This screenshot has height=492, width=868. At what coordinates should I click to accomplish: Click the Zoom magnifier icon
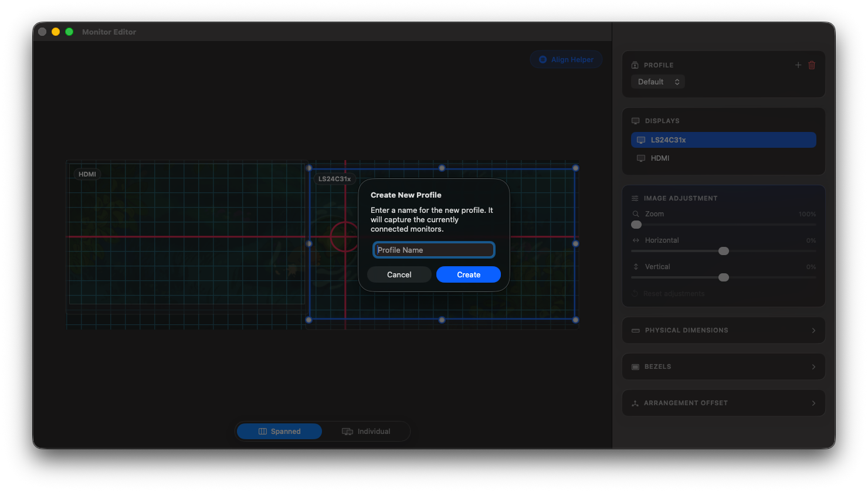pos(636,214)
